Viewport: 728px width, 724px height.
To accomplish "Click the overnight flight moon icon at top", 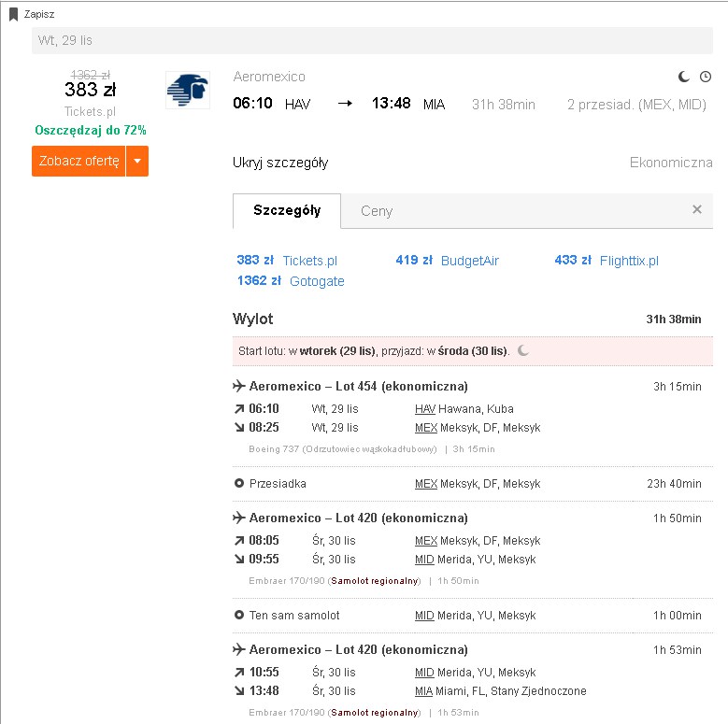I will click(683, 77).
